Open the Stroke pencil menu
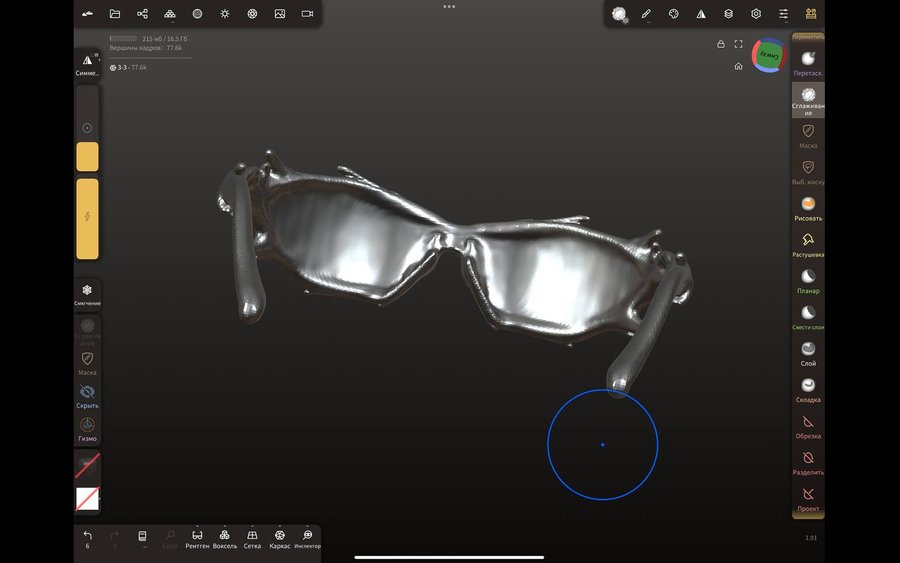This screenshot has height=563, width=900. 646,14
